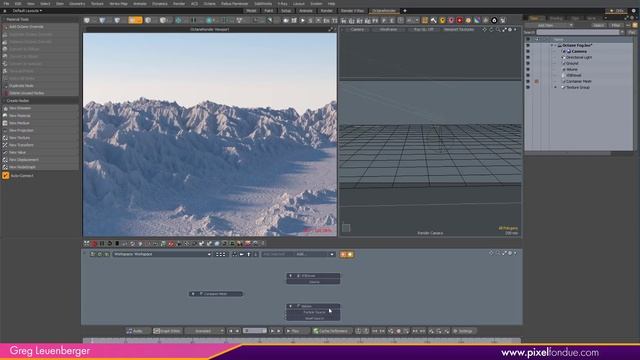
Task: Click the Octane logo icon in top toolbar
Action: pyautogui.click(x=494, y=20)
